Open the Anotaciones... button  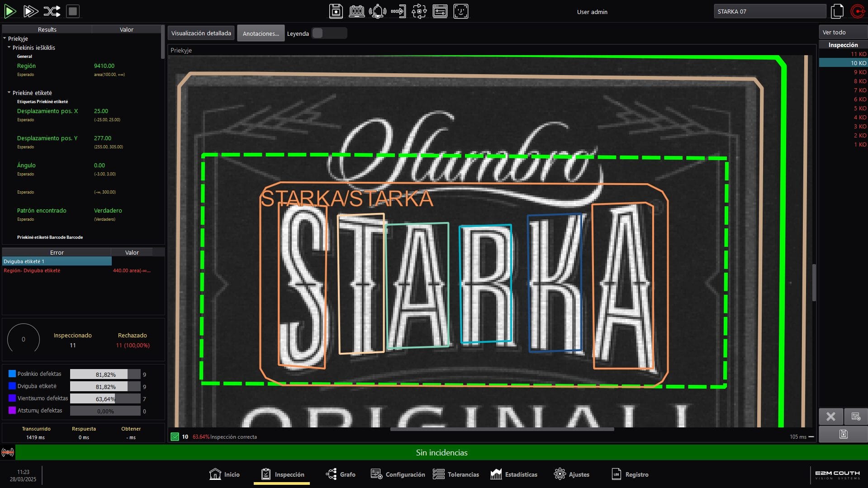pos(261,33)
